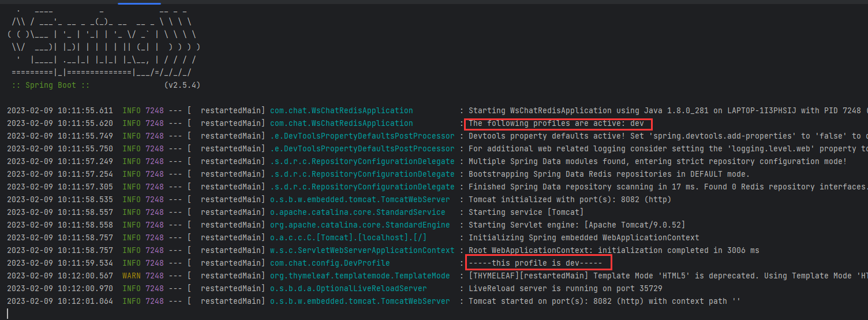This screenshot has height=320, width=868.
Task: Click 'Starting service [Tomcat]' message
Action: pos(526,212)
